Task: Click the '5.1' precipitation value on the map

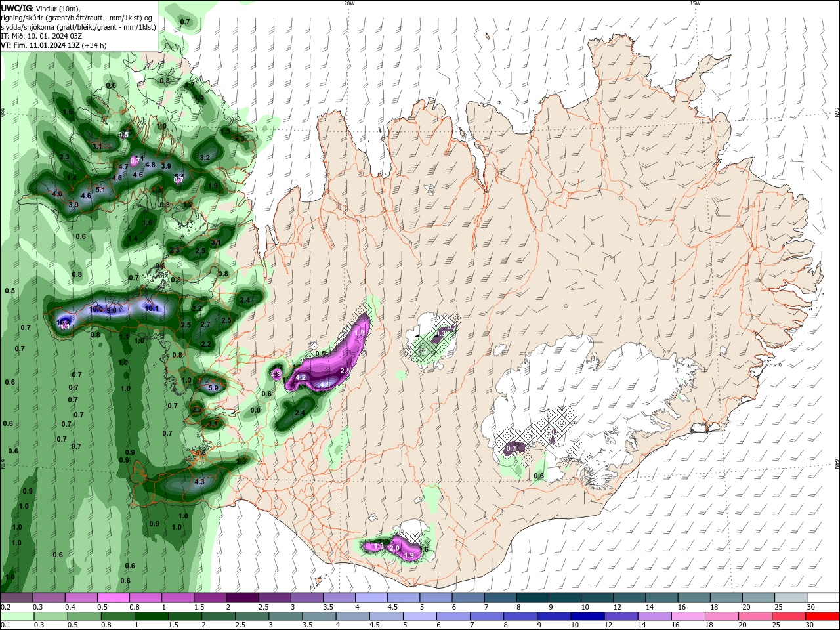Action: coord(100,190)
